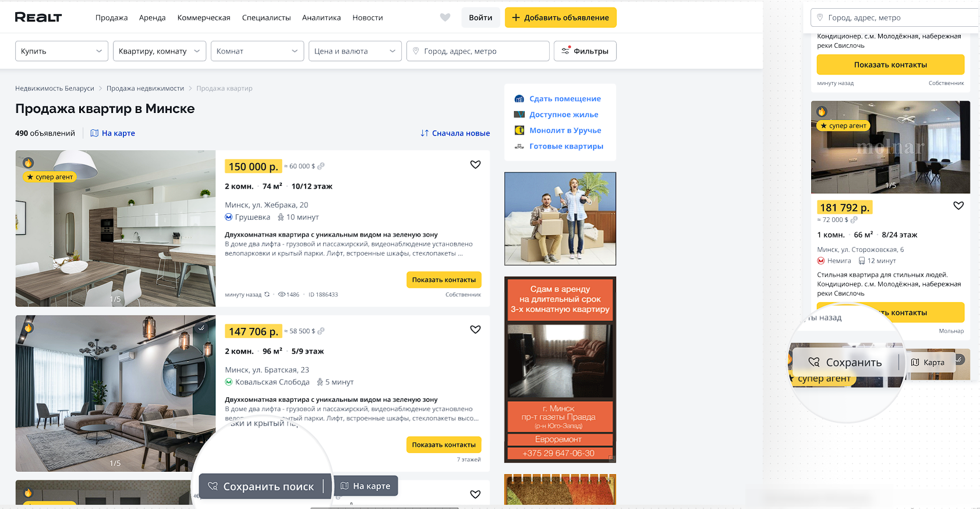Open Аренда menu
980x509 pixels.
click(x=153, y=18)
